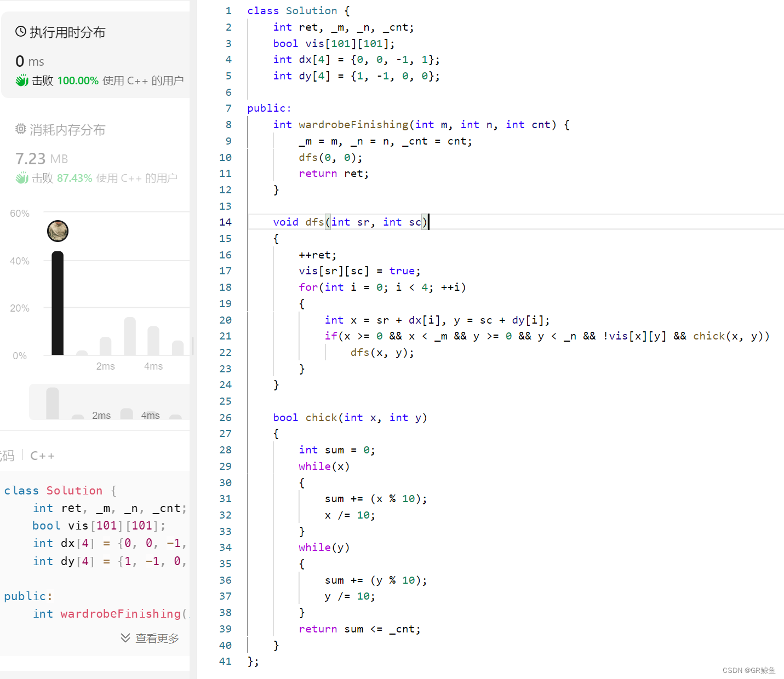The height and width of the screenshot is (679, 784).
Task: Click 'int sum = 0;' on line 28
Action: (337, 450)
